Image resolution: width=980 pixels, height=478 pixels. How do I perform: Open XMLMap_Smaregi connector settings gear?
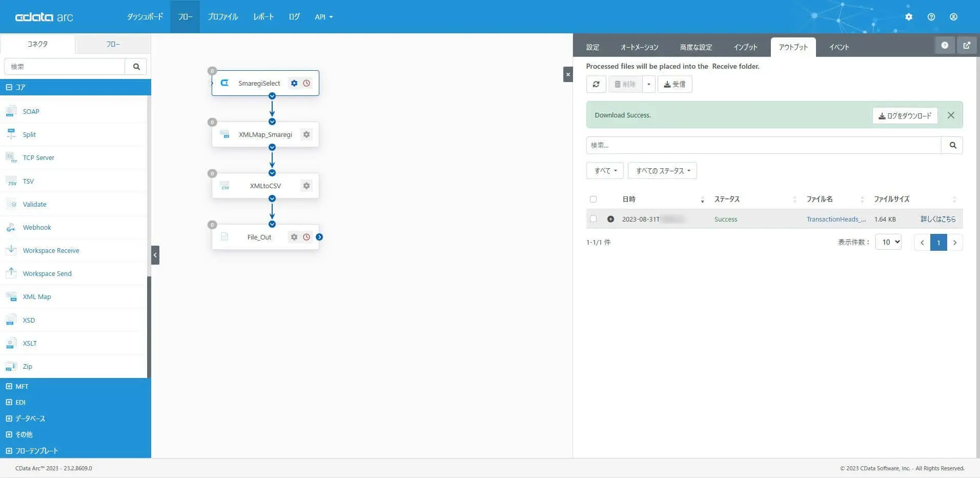click(306, 134)
